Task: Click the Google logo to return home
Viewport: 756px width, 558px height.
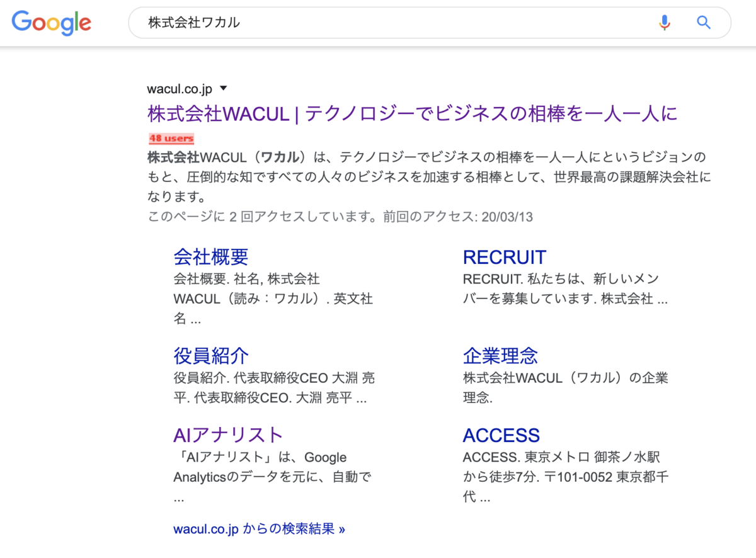Action: 51,23
